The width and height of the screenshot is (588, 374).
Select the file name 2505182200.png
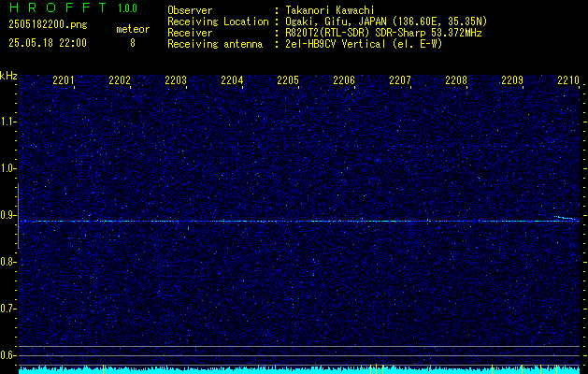click(48, 24)
